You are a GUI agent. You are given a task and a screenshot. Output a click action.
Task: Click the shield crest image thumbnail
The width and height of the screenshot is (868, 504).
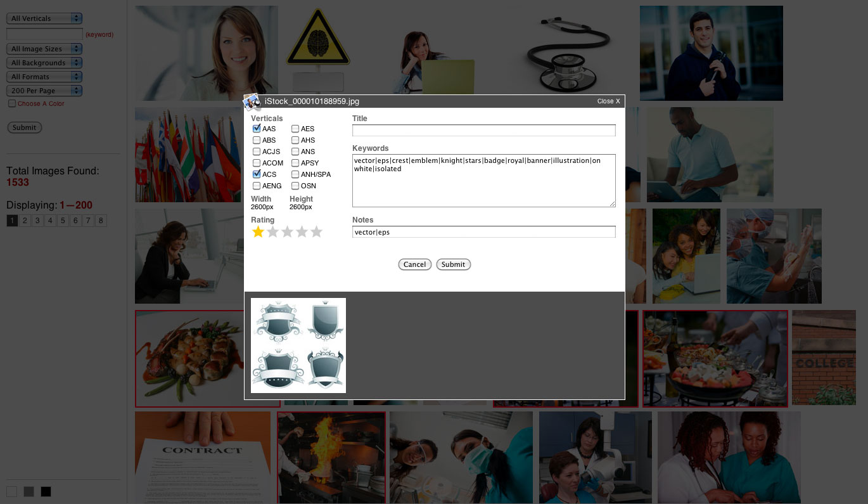coord(298,346)
